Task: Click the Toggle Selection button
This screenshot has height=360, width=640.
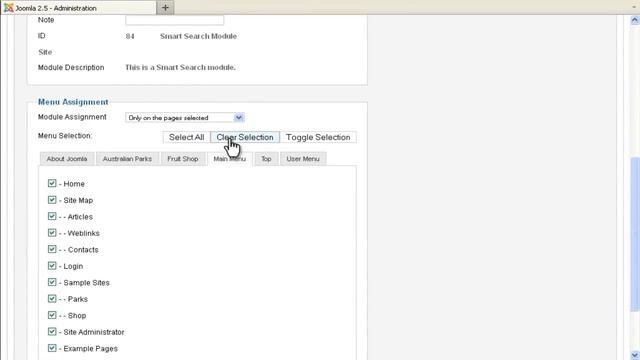Action: (318, 137)
